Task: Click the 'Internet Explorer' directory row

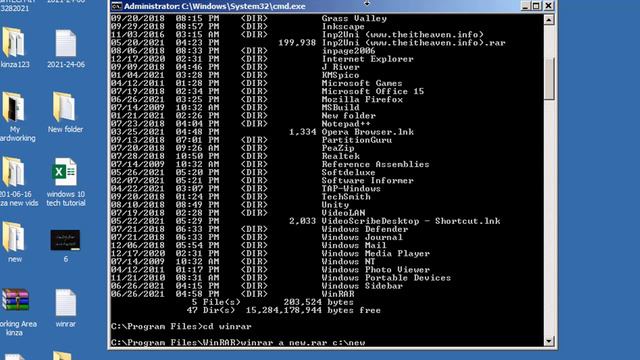Action: [x=262, y=59]
